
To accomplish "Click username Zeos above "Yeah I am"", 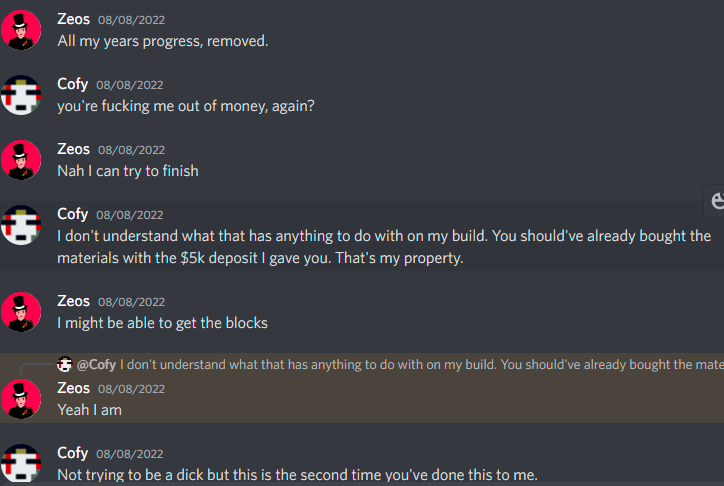I will (x=73, y=388).
